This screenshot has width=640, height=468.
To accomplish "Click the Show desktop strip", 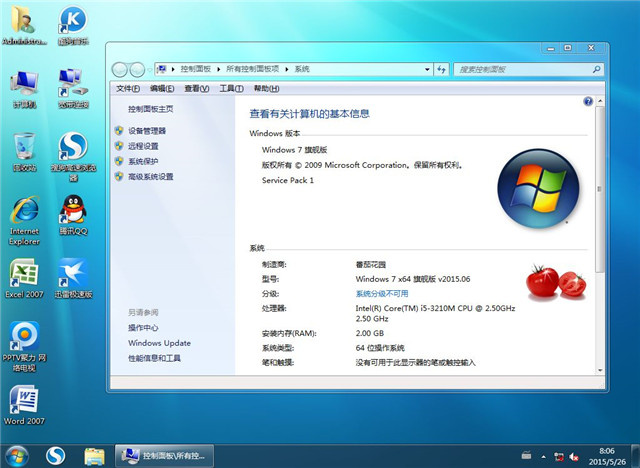I will point(637,456).
